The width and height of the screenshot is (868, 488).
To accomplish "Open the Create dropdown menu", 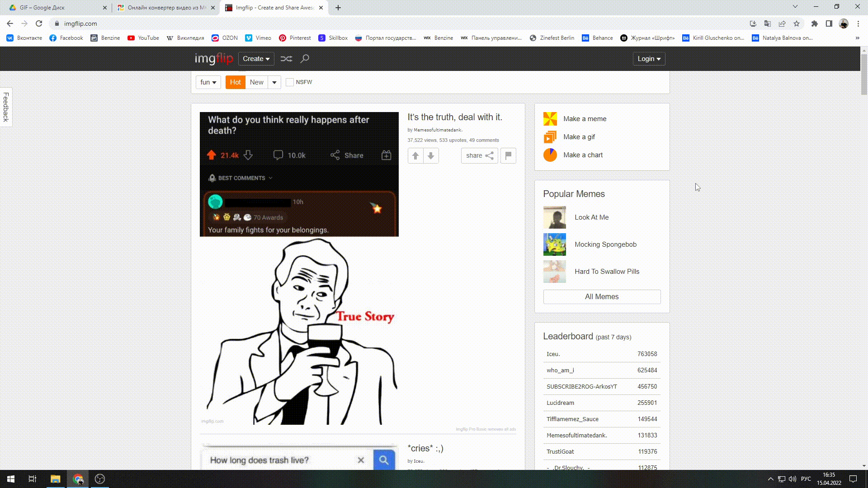I will (x=256, y=59).
